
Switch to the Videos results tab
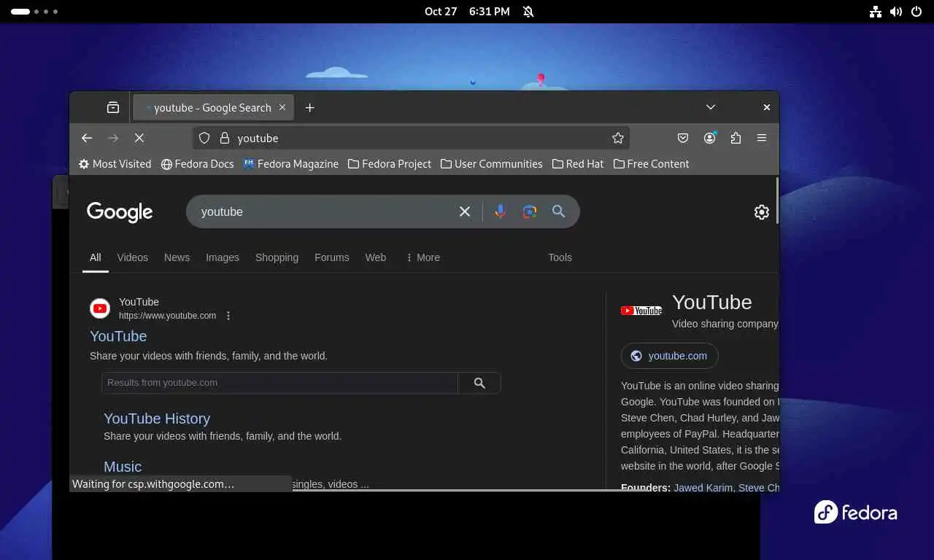[x=132, y=257]
